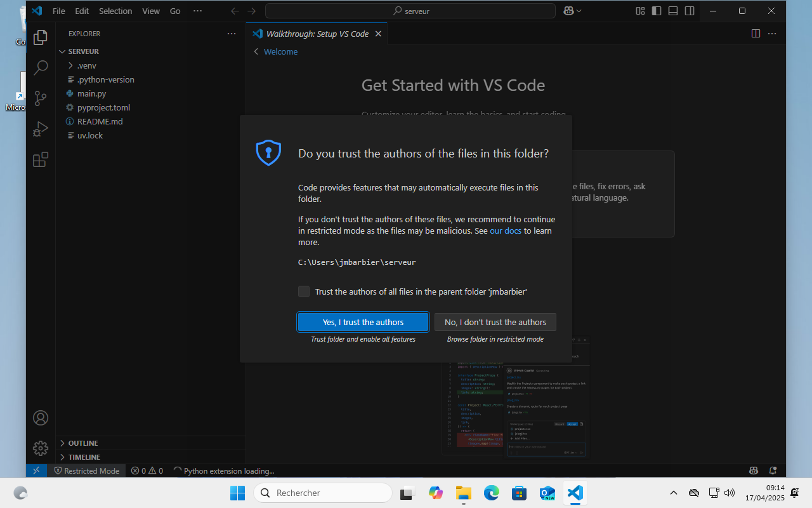This screenshot has width=812, height=508.
Task: Open pyproject.toml in the explorer
Action: coord(150,107)
